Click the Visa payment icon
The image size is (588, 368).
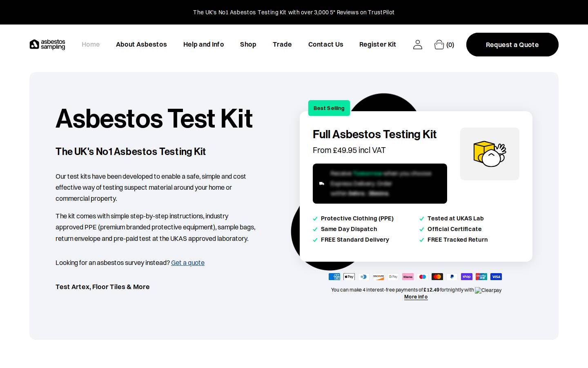(x=496, y=277)
